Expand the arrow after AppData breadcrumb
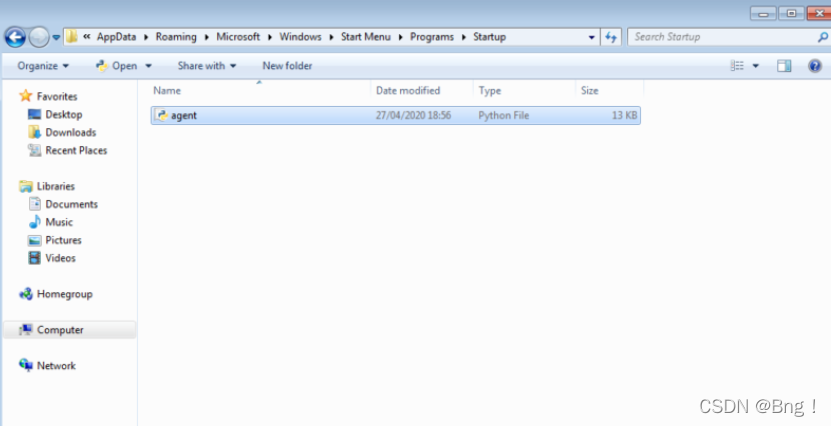 coord(146,37)
